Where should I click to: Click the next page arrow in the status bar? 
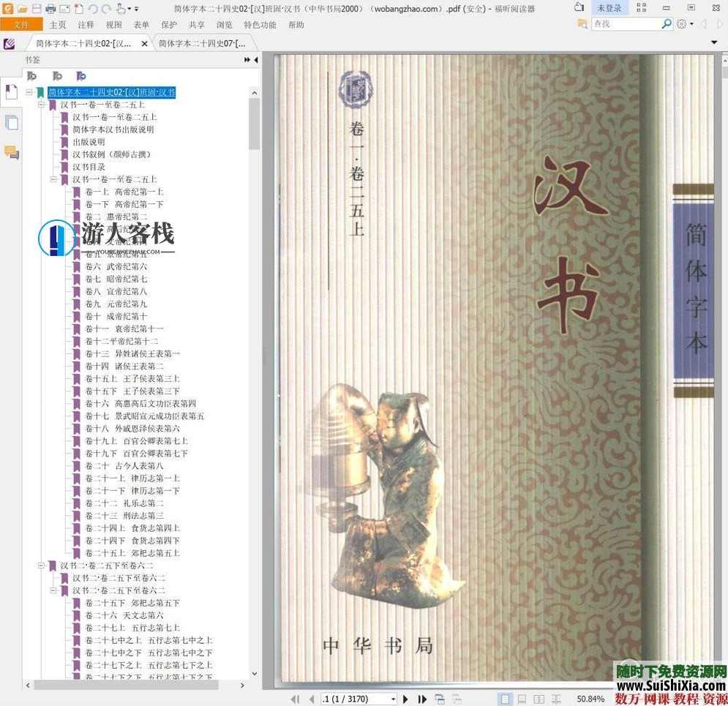pyautogui.click(x=405, y=699)
